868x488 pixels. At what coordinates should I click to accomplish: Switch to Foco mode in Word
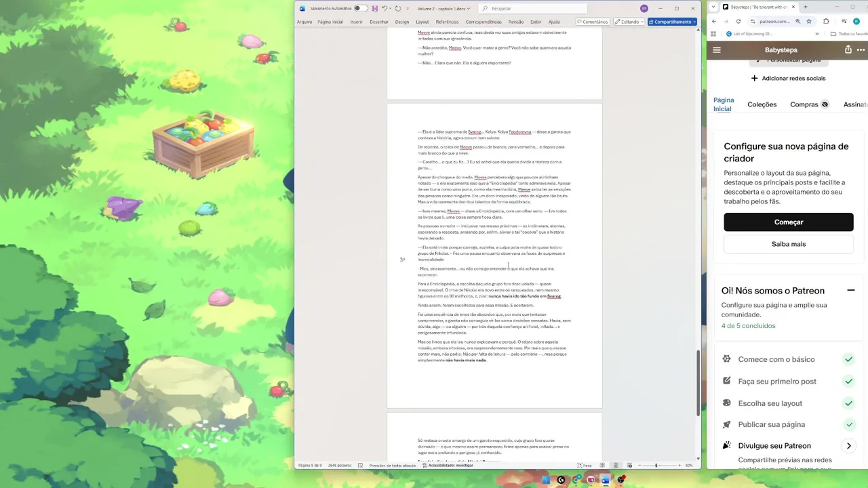[x=584, y=466]
